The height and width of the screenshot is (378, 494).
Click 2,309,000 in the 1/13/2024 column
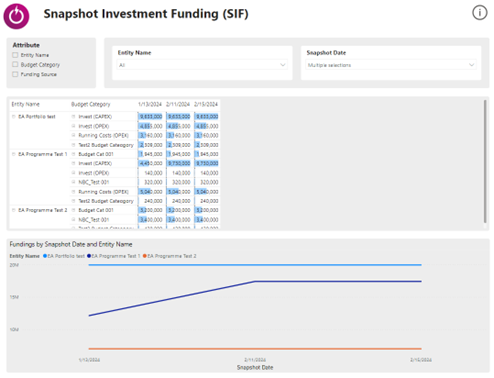(151, 145)
